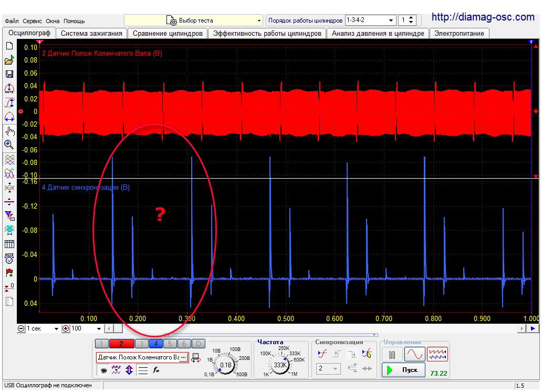Select the horizontal fit arc icon

pyautogui.click(x=9, y=117)
